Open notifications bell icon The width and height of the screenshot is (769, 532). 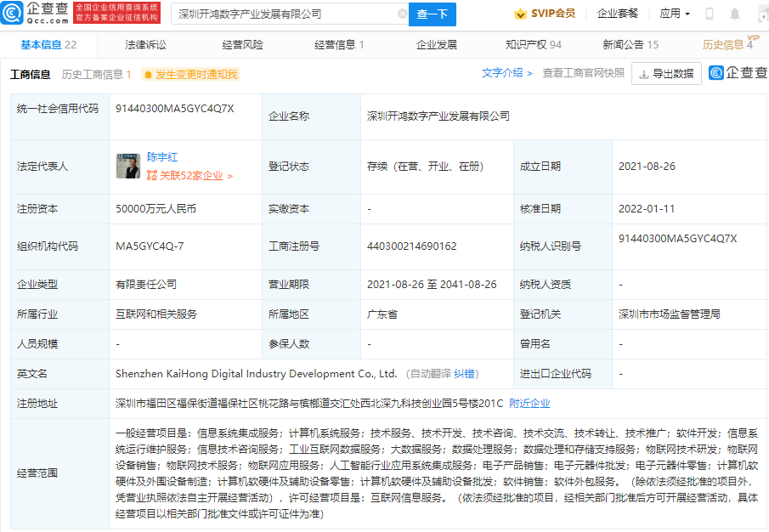pos(735,14)
